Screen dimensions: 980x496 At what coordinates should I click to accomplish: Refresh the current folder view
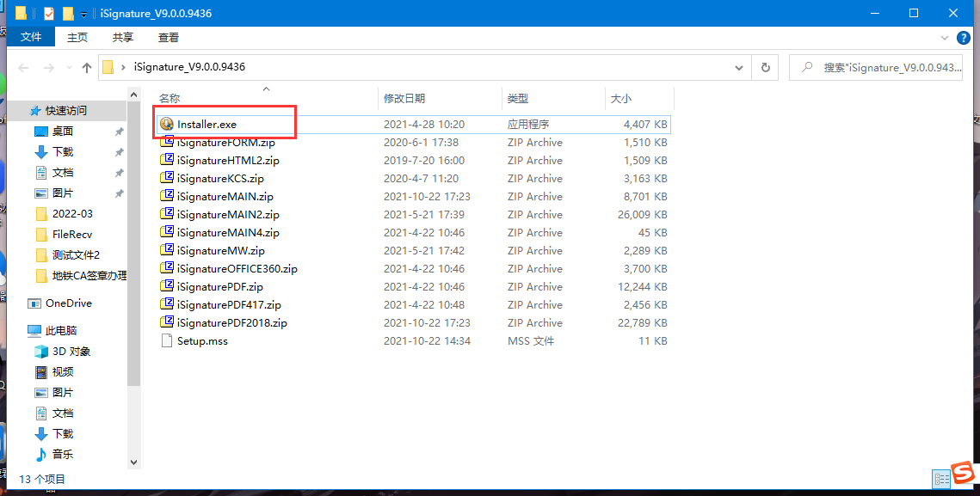tap(765, 67)
